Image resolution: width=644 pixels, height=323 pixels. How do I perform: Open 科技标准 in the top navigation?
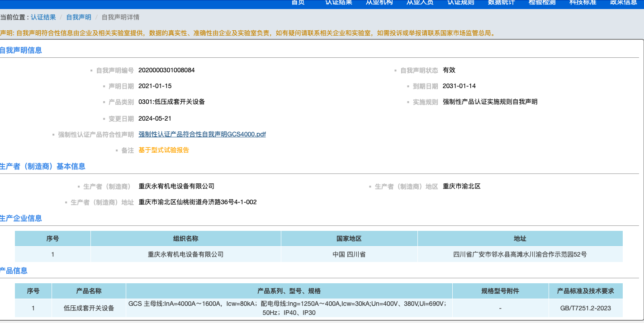[583, 3]
